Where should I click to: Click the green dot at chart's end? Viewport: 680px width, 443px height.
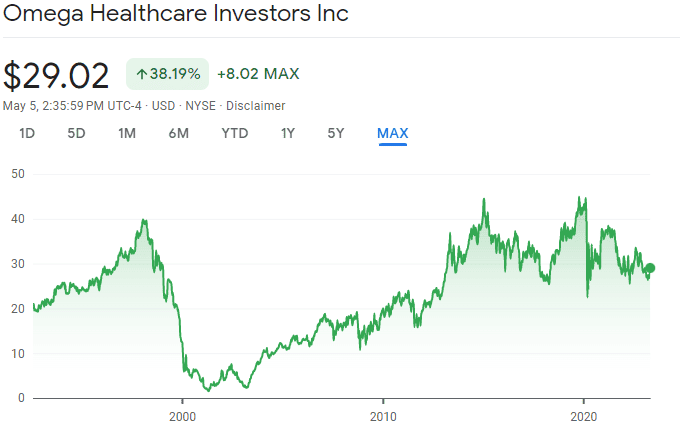(x=650, y=268)
